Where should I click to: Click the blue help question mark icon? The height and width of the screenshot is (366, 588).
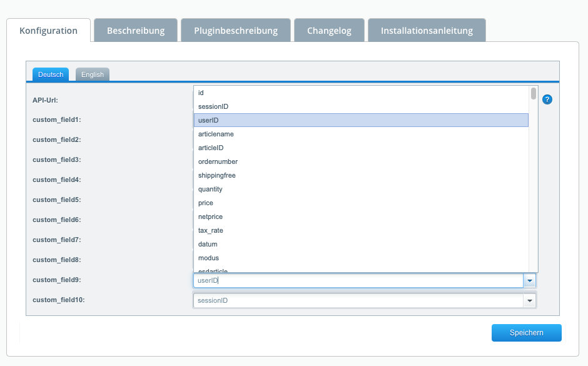point(547,99)
